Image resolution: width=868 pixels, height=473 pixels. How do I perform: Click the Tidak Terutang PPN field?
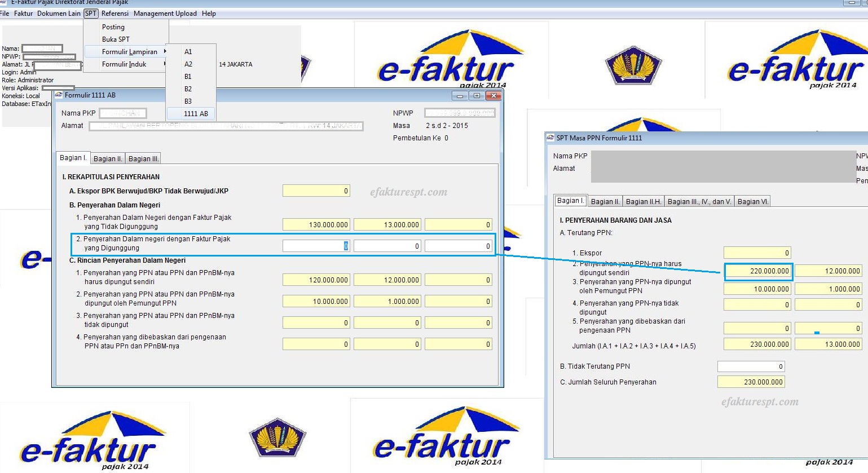pos(751,367)
